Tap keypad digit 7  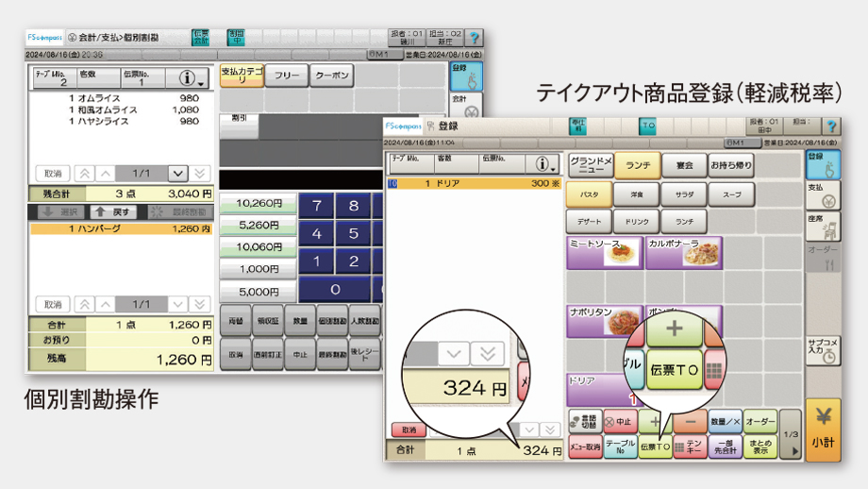pos(317,206)
